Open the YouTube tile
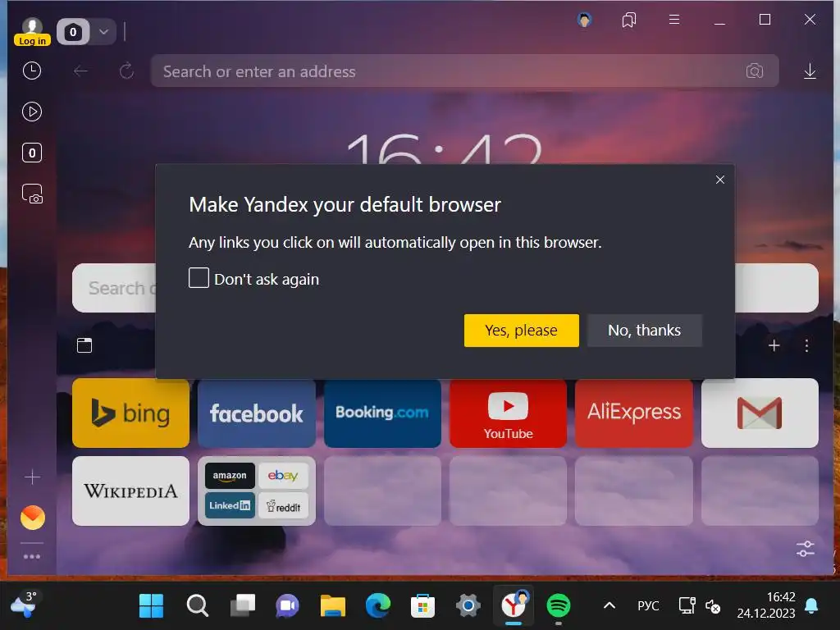 pos(508,413)
